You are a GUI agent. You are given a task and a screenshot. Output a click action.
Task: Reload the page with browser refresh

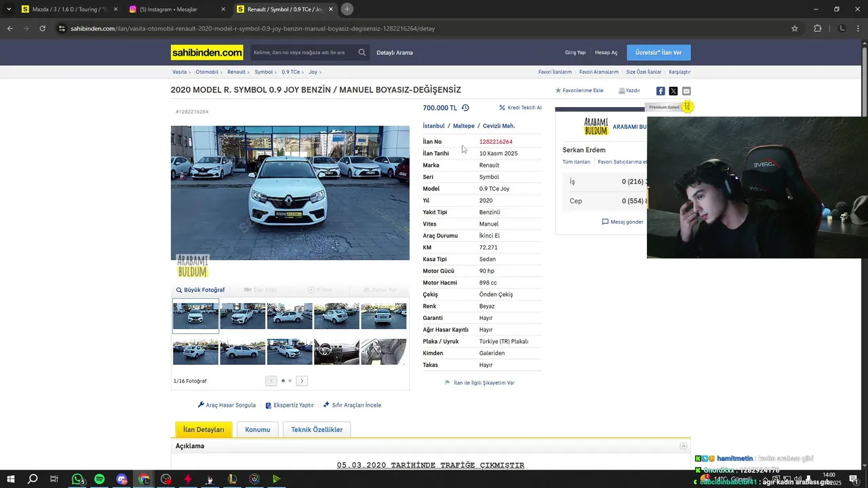click(42, 28)
